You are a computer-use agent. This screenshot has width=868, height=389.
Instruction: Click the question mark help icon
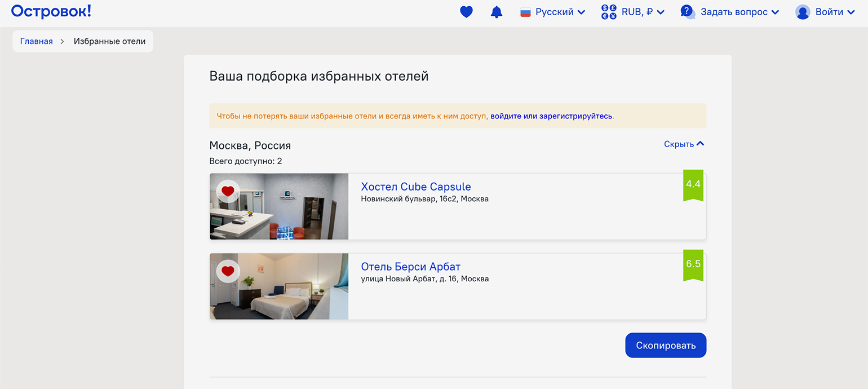(x=688, y=12)
